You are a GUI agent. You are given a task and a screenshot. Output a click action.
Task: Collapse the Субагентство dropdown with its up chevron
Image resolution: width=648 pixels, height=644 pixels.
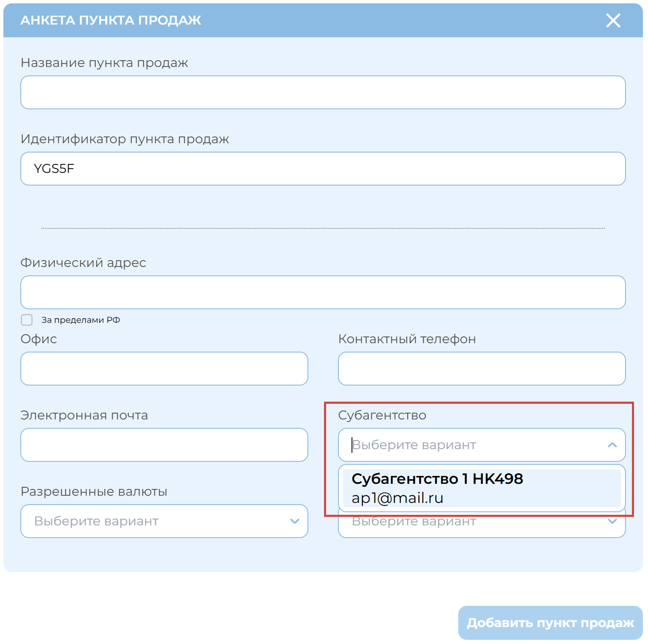tap(612, 445)
